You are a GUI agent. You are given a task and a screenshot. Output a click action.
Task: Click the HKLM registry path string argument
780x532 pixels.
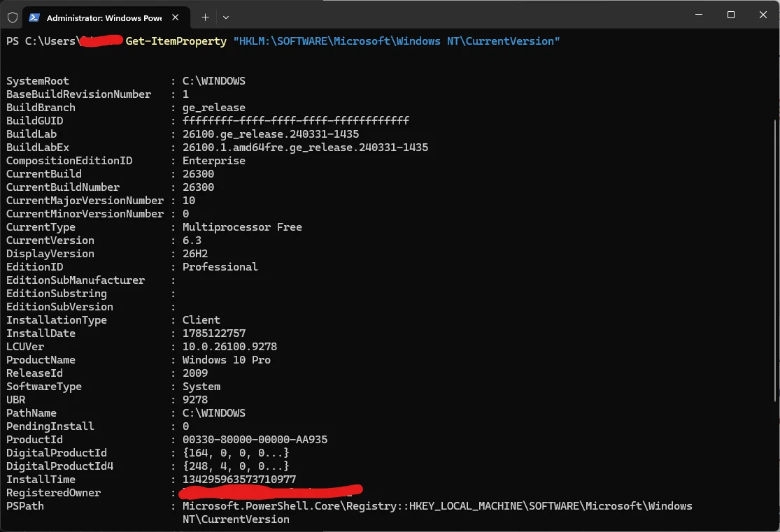tap(397, 41)
